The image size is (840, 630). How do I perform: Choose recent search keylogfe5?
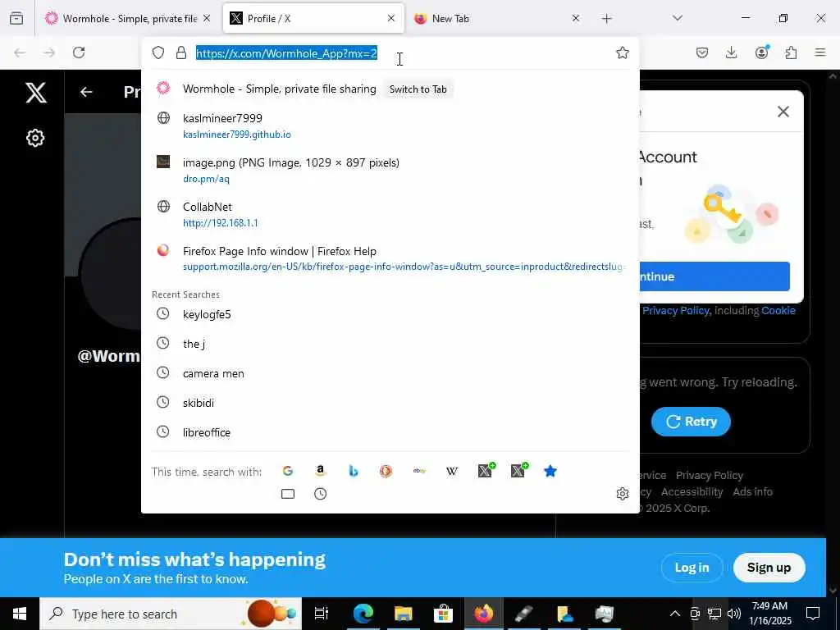[x=390, y=314]
